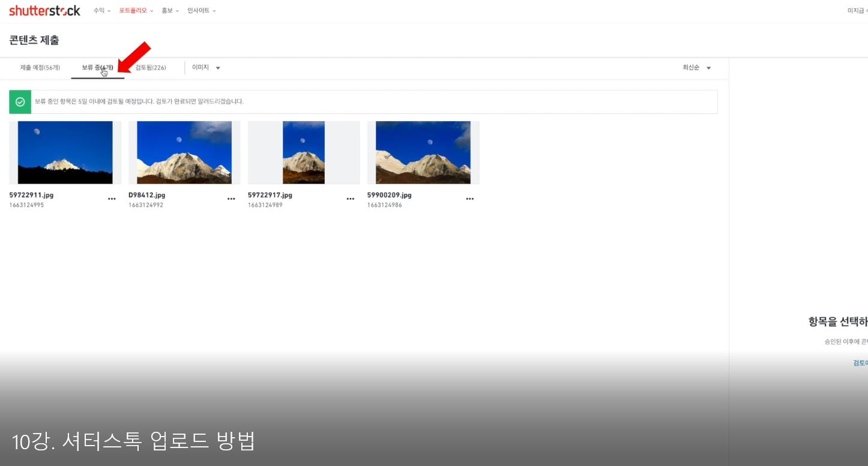Open the 인사이트 menu
This screenshot has width=868, height=466.
[202, 10]
